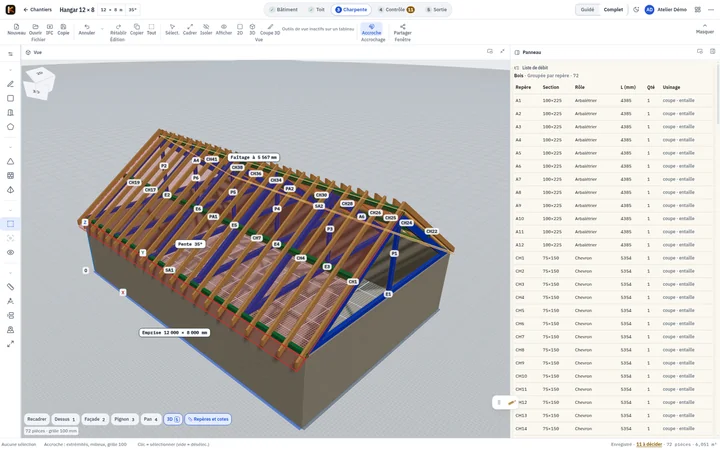Click the IFC import icon

pos(50,29)
